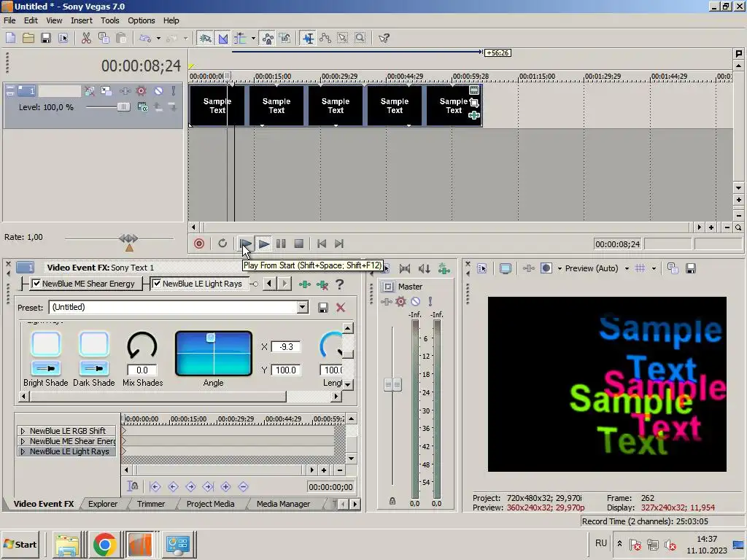This screenshot has width=747, height=560.
Task: Toggle Lock Envelopes to Events icon
Action: (268, 38)
